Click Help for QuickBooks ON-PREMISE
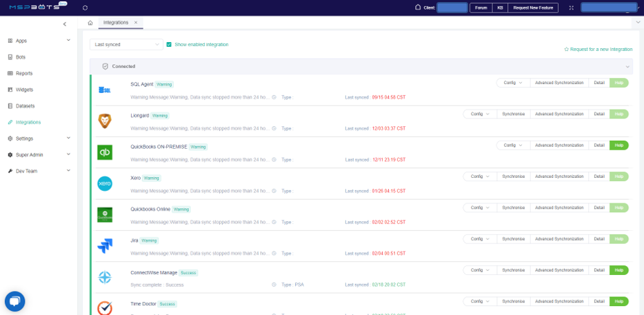This screenshot has height=315, width=644. point(619,145)
